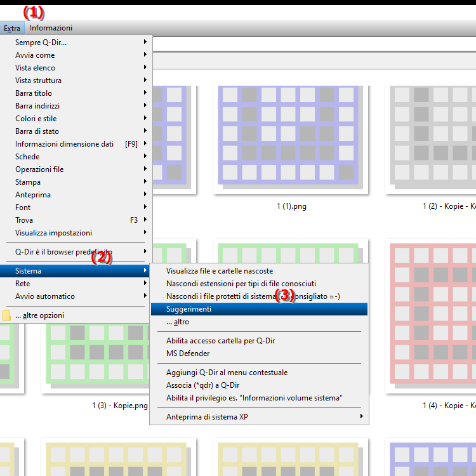Click folder icon beside altre opzioni
476x476 pixels.
click(x=6, y=315)
